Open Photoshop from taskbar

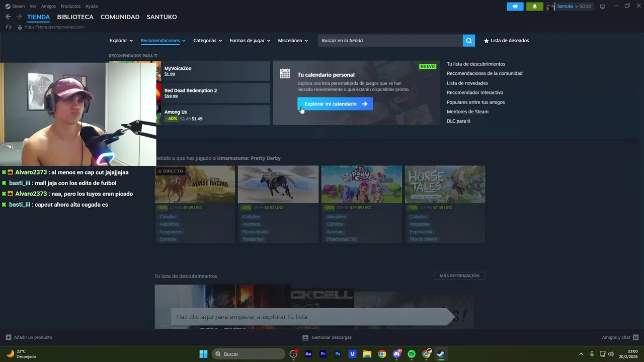pos(338,354)
